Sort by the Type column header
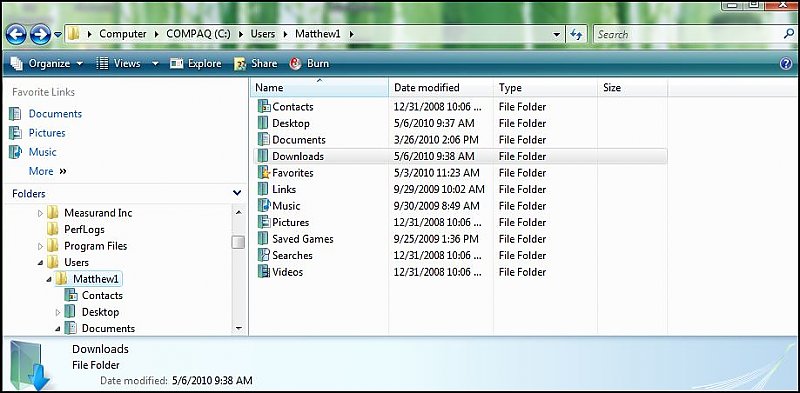Screen dimensions: 800x393 (x=545, y=87)
